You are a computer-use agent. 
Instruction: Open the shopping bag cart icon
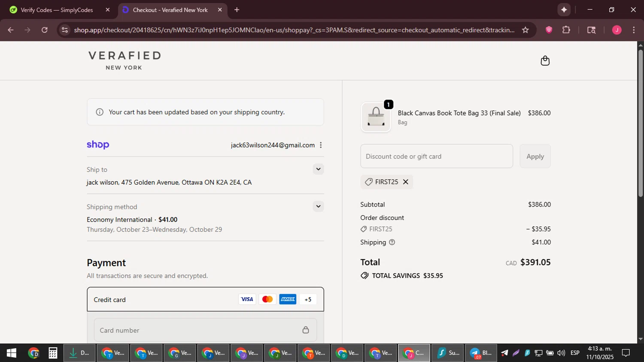click(x=545, y=61)
